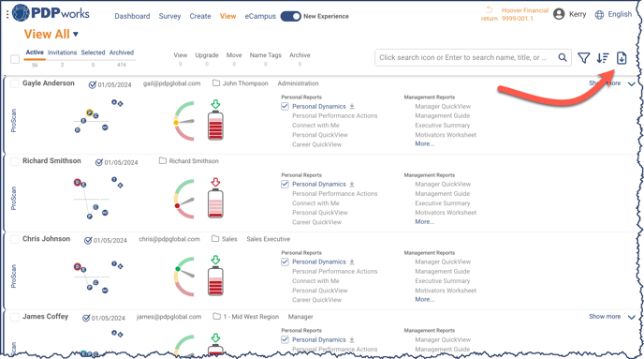Image resolution: width=644 pixels, height=359 pixels.
Task: Download Richard Smithson's Personal Dynamics report
Action: tap(352, 185)
